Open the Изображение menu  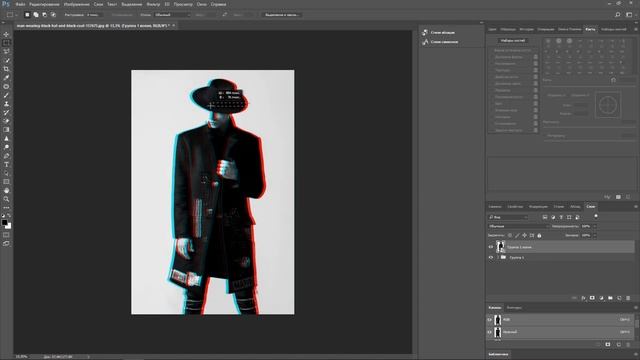click(x=77, y=4)
